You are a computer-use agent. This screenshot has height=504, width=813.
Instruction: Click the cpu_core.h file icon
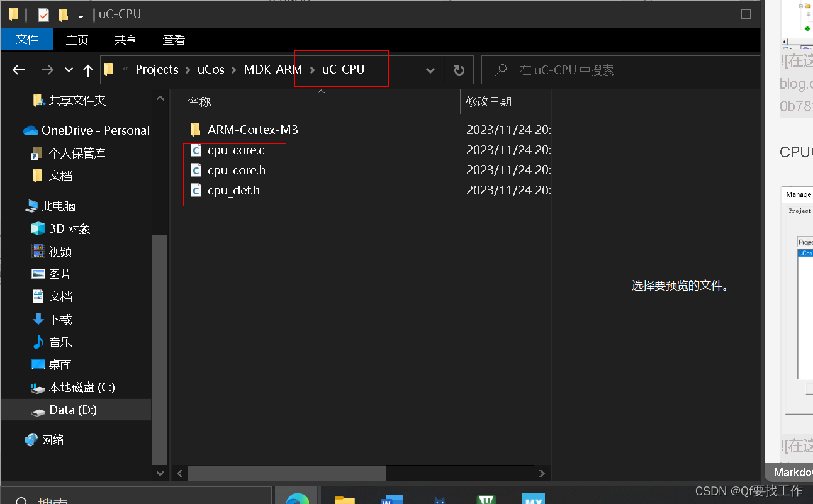point(196,171)
